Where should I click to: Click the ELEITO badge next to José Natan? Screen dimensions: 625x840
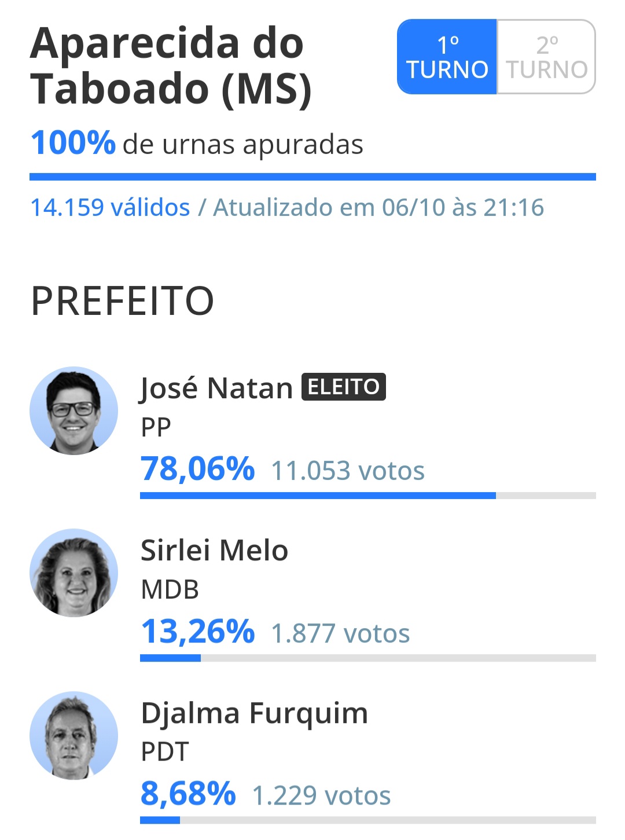(x=343, y=387)
